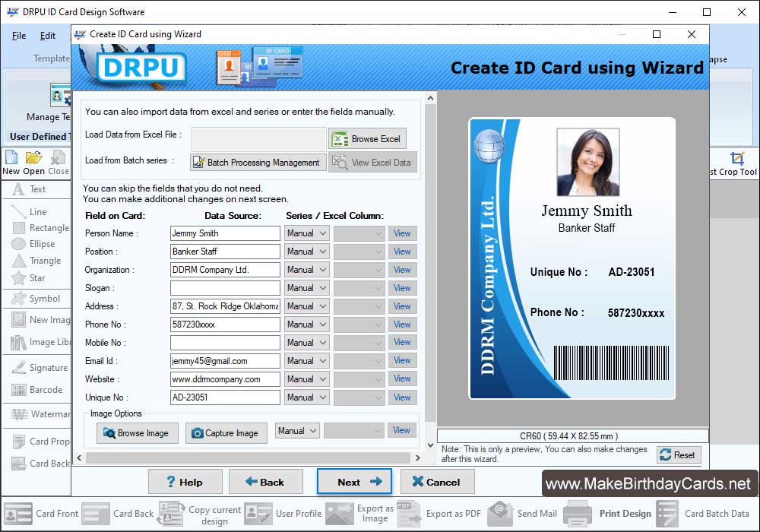Open Position data source dropdown
Screen dimensions: 760x532
[x=307, y=252]
